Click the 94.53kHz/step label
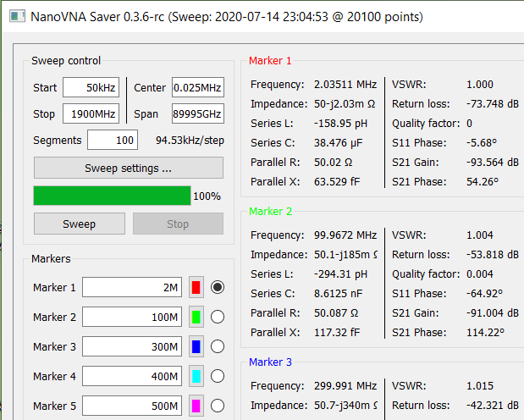Screen dimensions: 524x420 coord(190,141)
